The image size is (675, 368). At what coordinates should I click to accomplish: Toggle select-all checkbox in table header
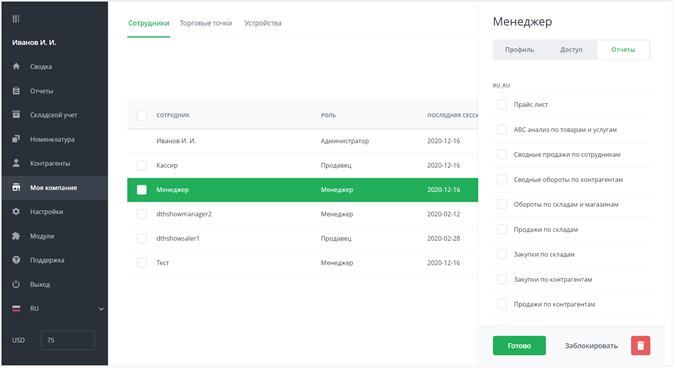click(x=142, y=115)
